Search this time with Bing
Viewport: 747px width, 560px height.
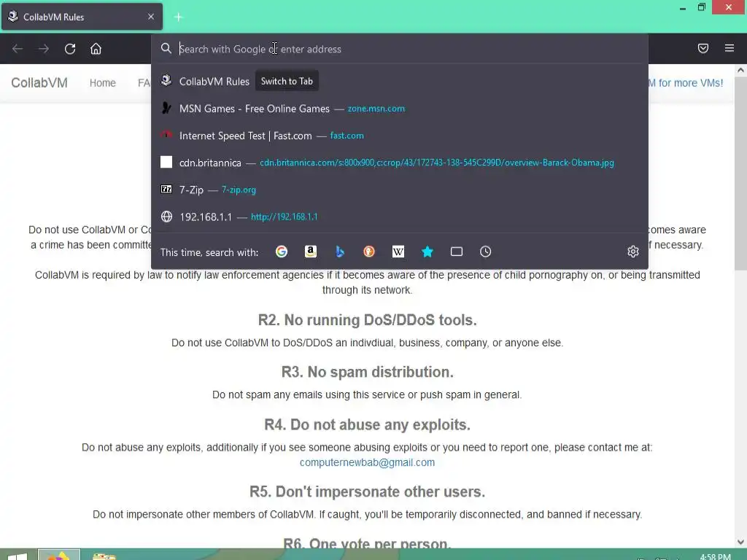pyautogui.click(x=340, y=252)
